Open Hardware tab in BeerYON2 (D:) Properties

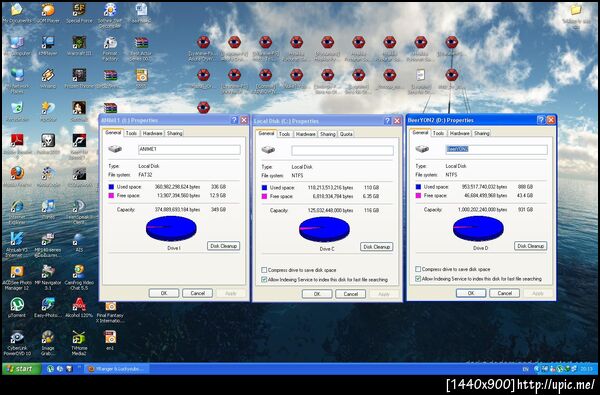(x=459, y=133)
